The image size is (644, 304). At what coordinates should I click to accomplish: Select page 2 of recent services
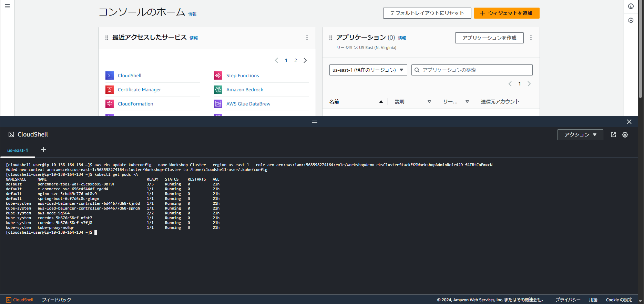pos(296,60)
